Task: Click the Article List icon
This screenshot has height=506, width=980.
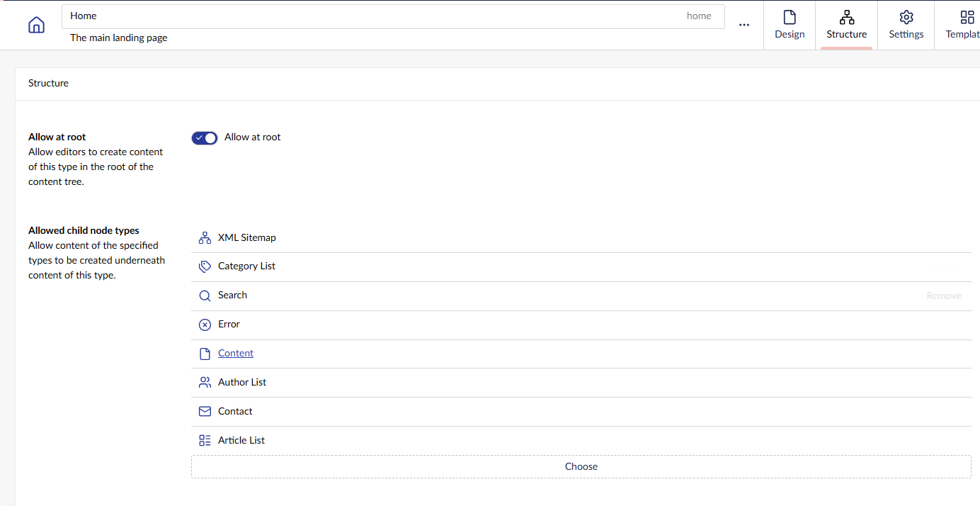Action: pos(205,441)
